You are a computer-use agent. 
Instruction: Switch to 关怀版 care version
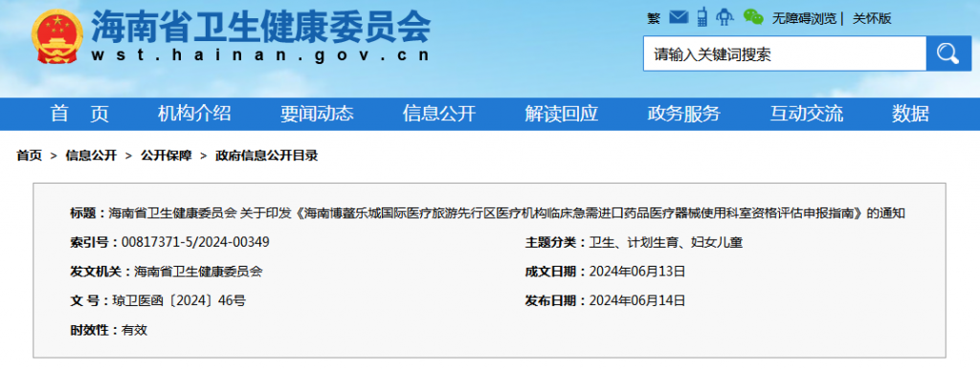click(872, 19)
